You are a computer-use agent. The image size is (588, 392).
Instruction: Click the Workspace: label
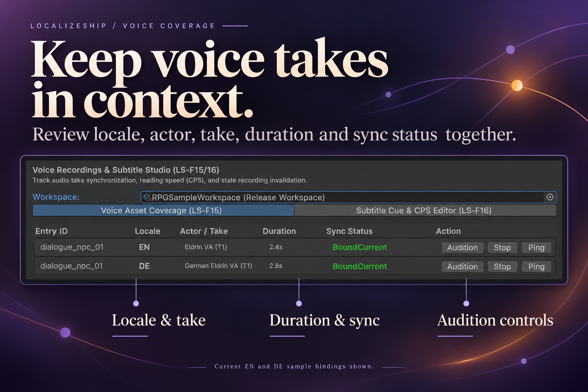pos(56,197)
